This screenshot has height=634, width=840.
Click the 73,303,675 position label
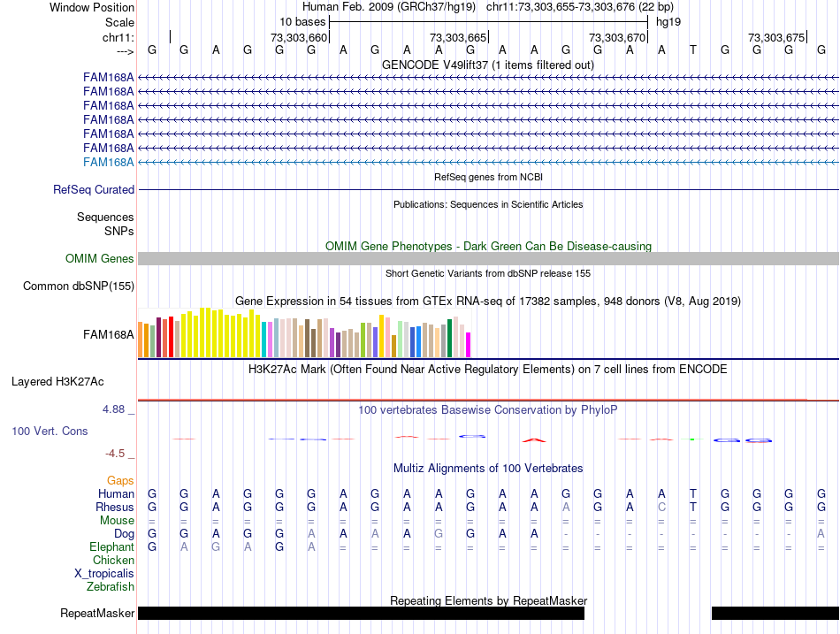tap(776, 37)
